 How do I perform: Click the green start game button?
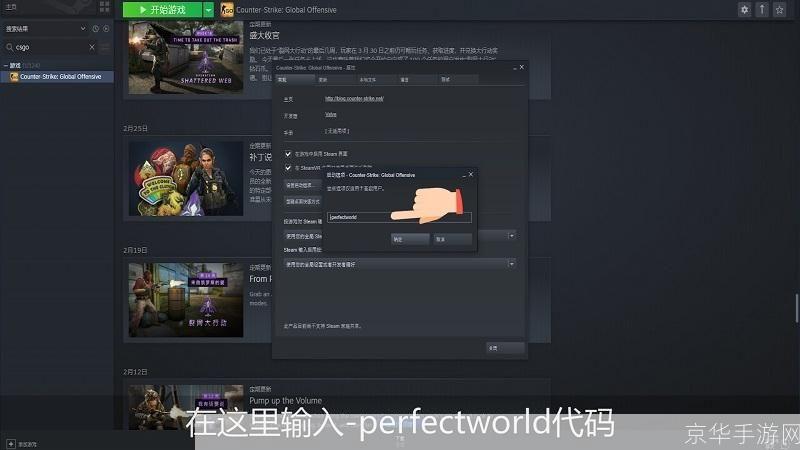(162, 10)
